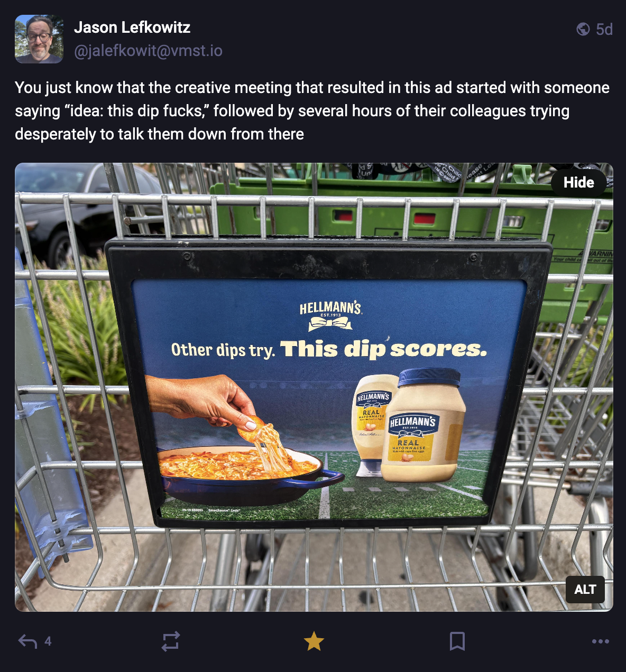Open the post permalink via 5d timestamp
626x672 pixels.
click(x=604, y=29)
